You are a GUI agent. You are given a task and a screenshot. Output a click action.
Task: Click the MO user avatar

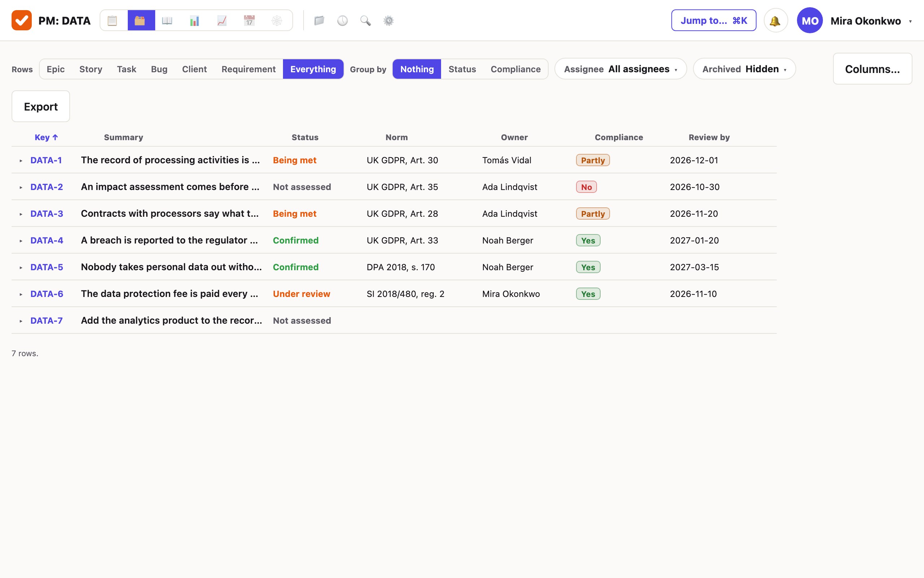tap(810, 21)
